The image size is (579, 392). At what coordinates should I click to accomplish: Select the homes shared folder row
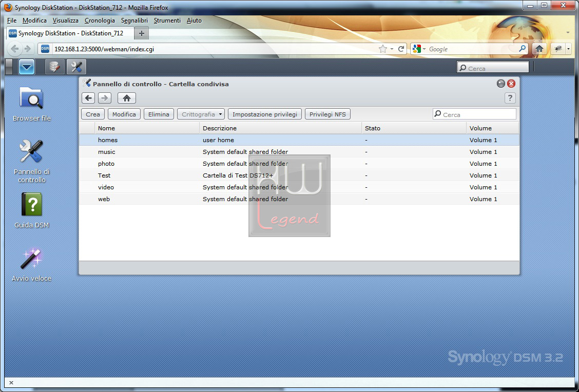299,140
